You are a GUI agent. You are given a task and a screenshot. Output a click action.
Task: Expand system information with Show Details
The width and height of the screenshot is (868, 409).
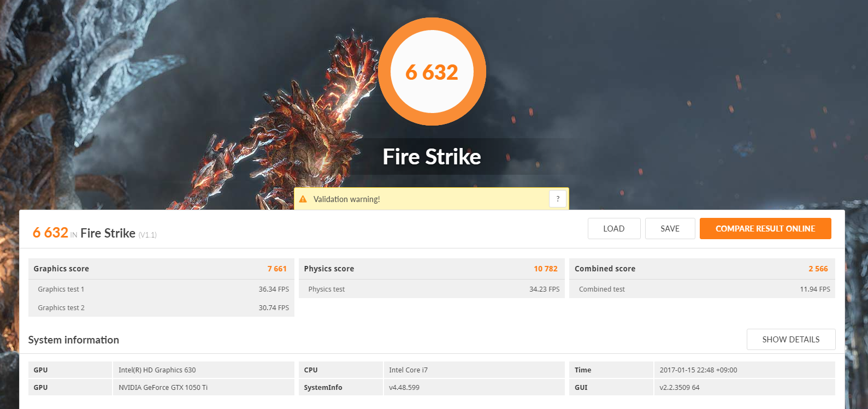tap(790, 340)
